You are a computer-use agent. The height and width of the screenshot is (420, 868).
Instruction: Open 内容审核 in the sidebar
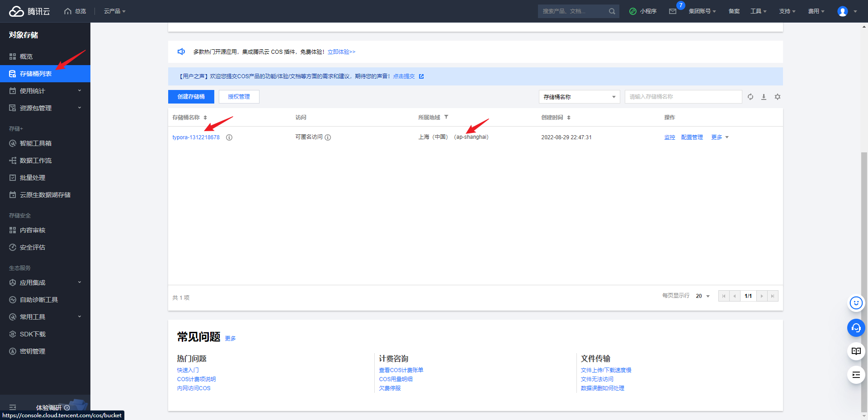pyautogui.click(x=45, y=230)
